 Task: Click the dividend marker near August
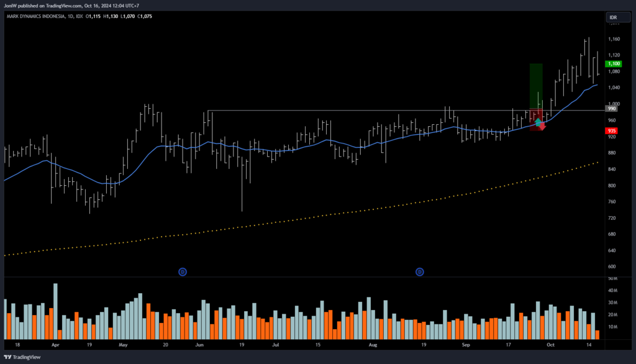coord(420,271)
